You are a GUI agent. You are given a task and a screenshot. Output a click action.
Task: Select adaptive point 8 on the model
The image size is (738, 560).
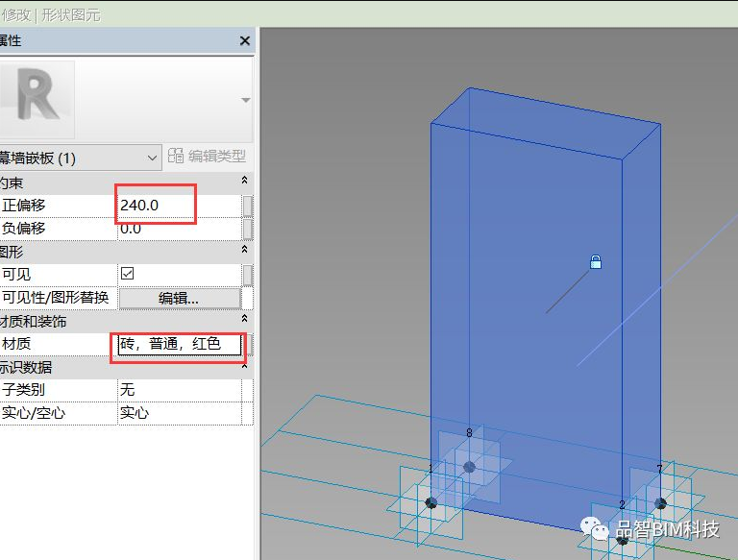469,467
